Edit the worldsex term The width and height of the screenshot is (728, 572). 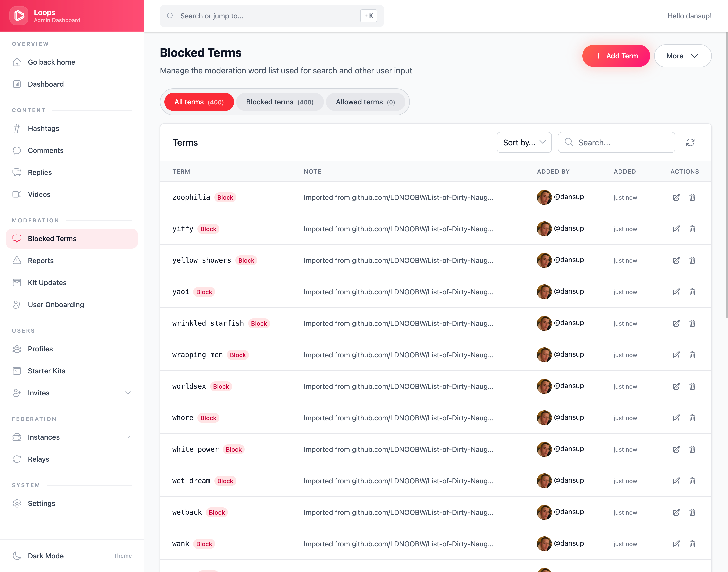click(x=676, y=386)
